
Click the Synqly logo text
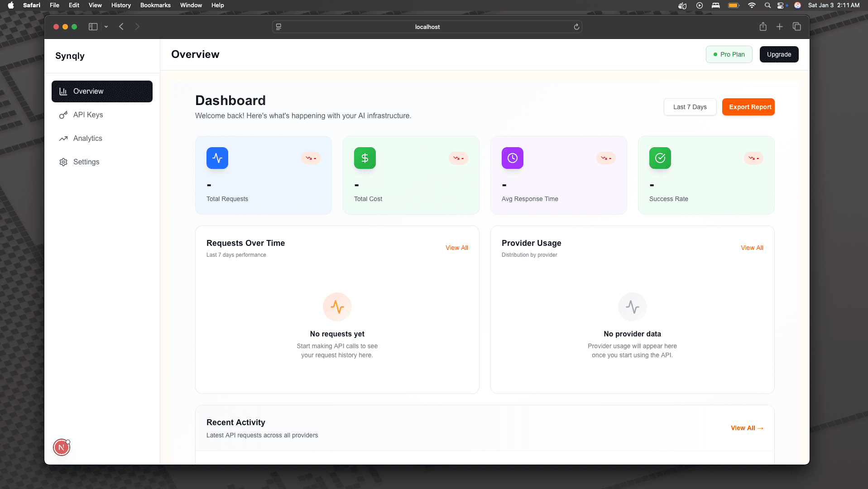coord(70,56)
